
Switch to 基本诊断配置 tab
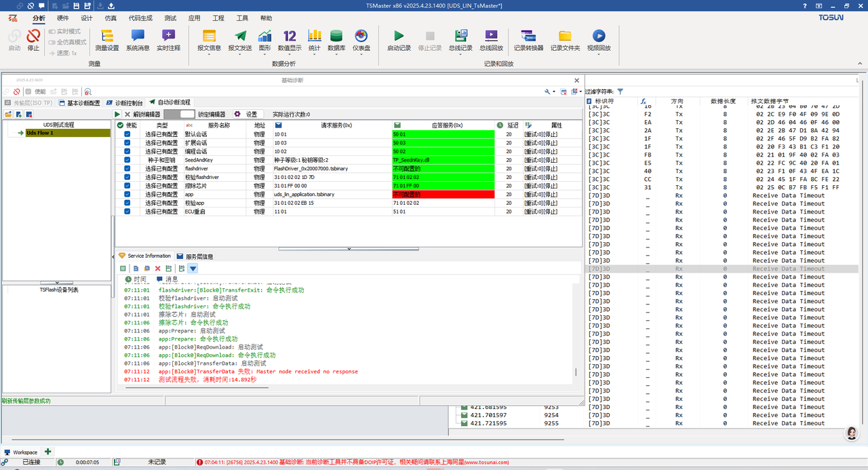pos(79,102)
